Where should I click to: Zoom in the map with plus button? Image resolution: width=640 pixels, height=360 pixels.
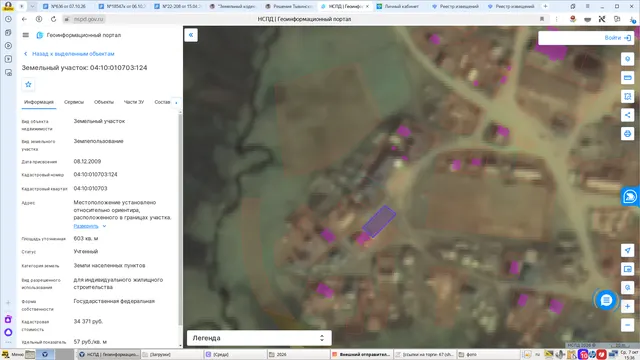(627, 306)
